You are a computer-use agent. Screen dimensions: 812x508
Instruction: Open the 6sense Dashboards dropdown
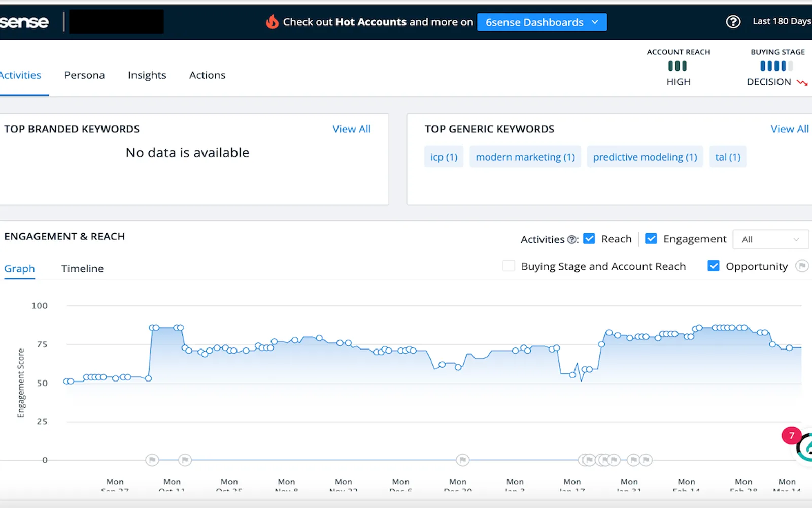point(542,22)
